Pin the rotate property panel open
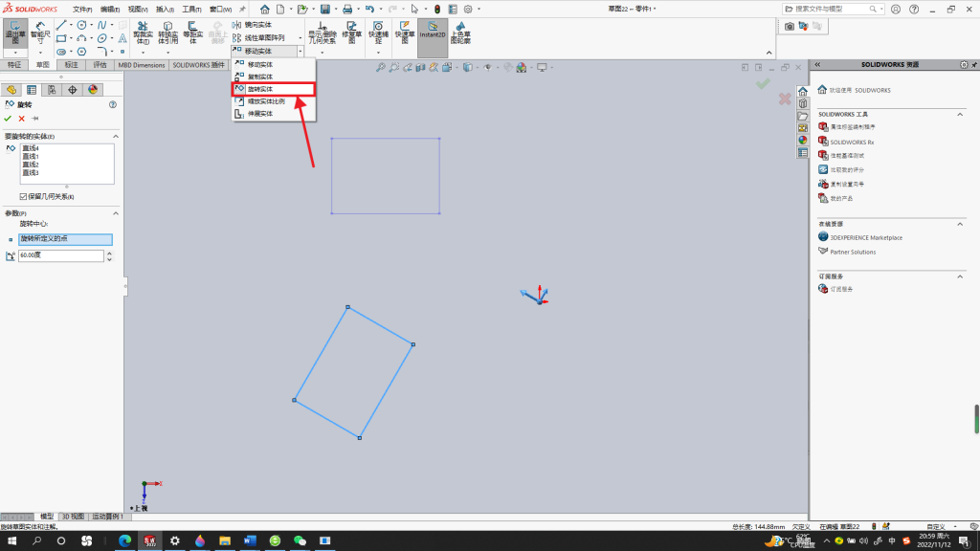 point(35,118)
